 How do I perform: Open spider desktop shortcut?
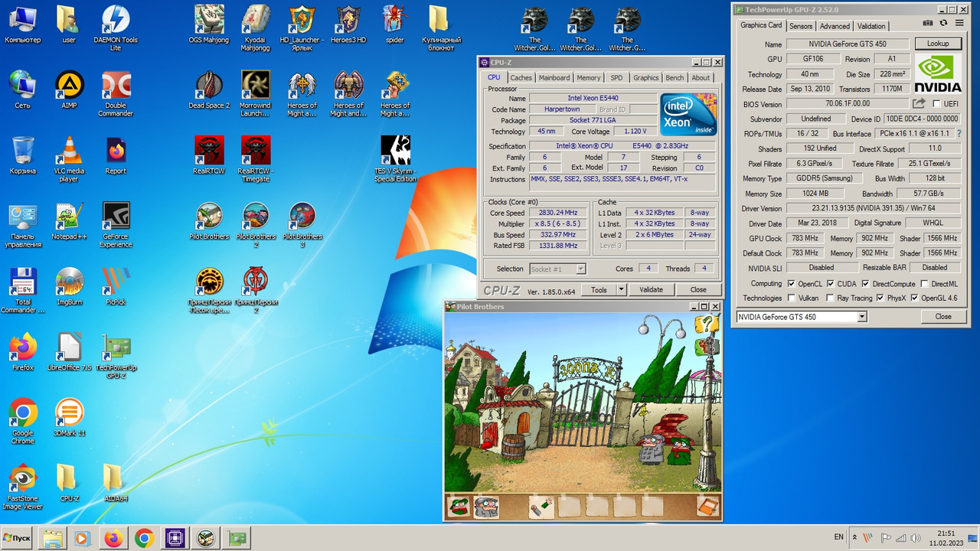pos(395,24)
